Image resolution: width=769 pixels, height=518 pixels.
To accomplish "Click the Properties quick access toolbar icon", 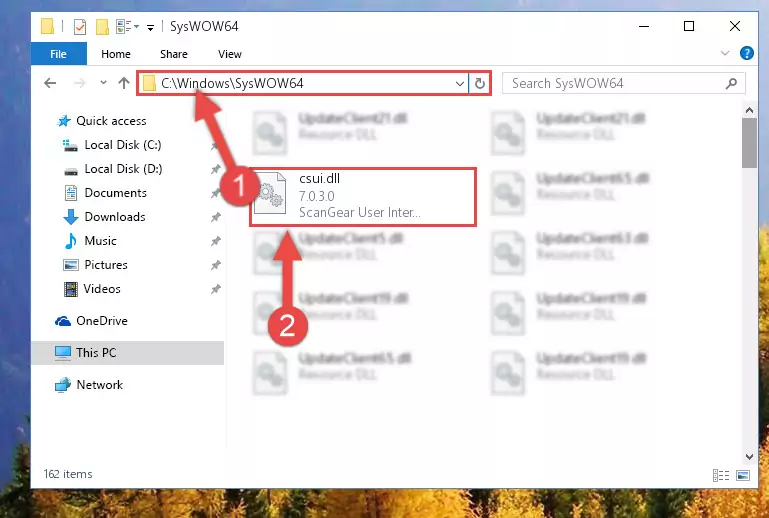I will pyautogui.click(x=79, y=26).
